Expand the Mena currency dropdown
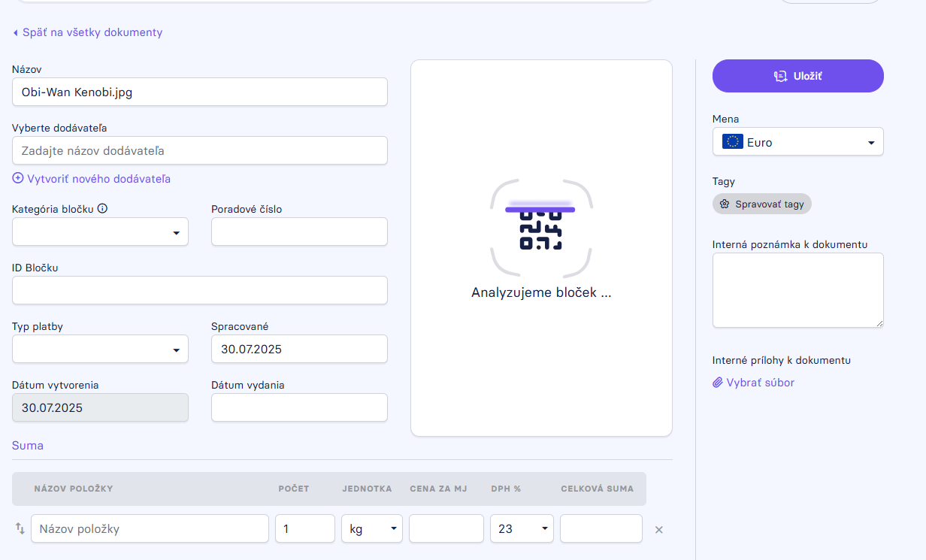 click(798, 142)
